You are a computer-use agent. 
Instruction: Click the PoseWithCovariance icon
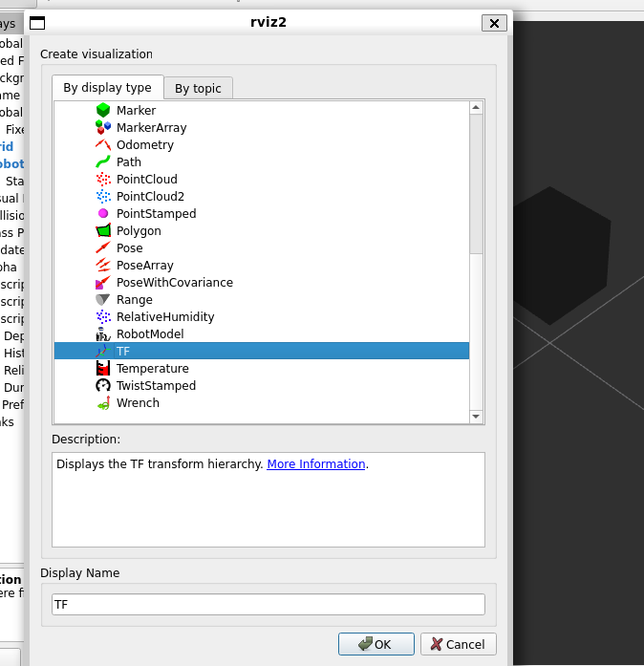pos(103,283)
